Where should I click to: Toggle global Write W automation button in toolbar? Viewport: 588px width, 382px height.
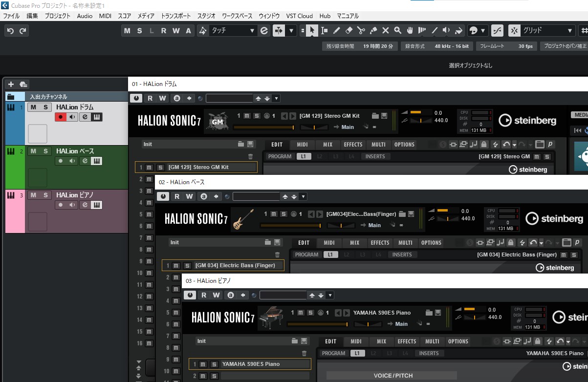(x=175, y=31)
